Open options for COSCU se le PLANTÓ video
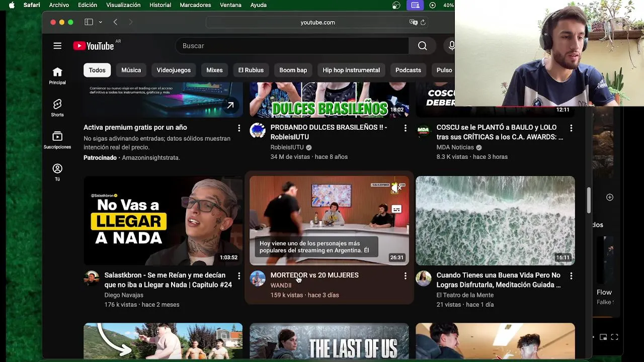Viewport: 644px width, 362px height. tap(571, 128)
